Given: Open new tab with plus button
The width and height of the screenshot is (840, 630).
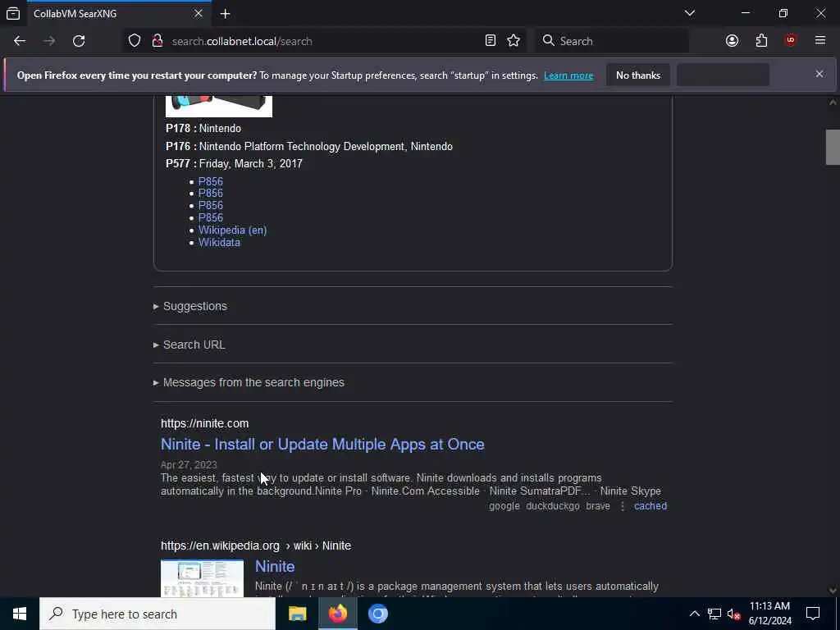Looking at the screenshot, I should click(226, 14).
